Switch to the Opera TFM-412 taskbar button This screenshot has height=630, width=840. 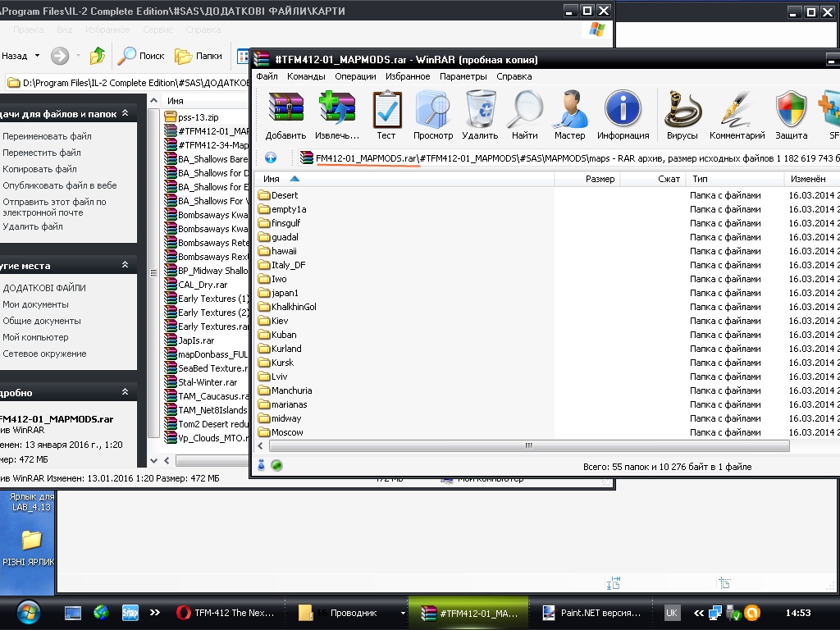[x=225, y=612]
